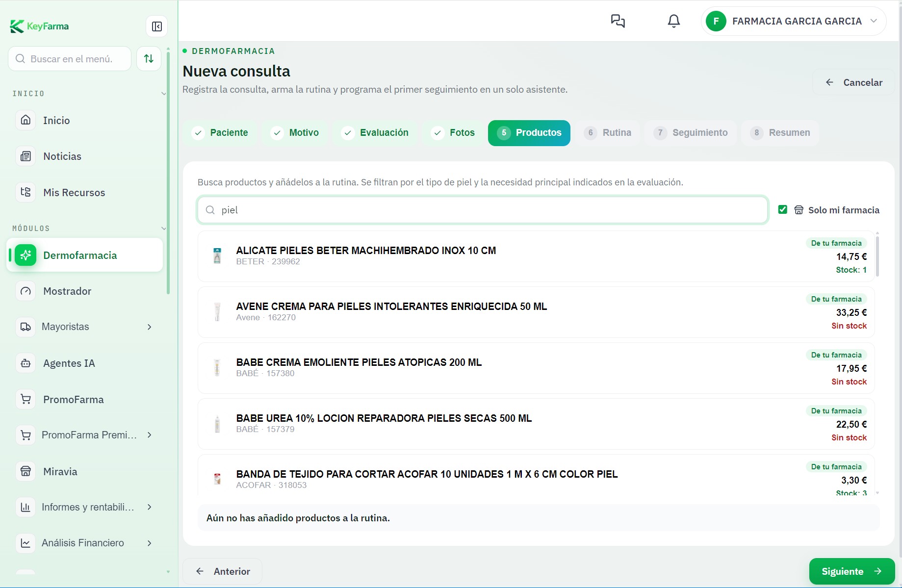Collapse the INICIO menu section
Viewport: 902px width, 588px height.
(163, 94)
